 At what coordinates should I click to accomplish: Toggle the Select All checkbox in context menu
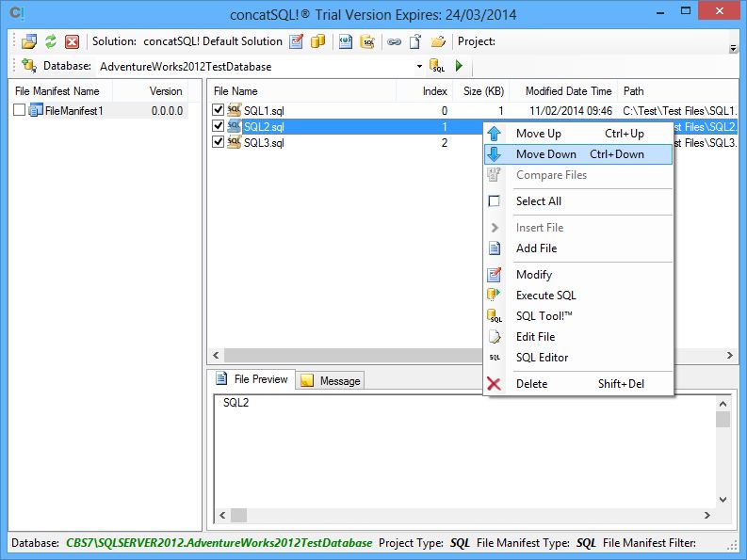494,201
